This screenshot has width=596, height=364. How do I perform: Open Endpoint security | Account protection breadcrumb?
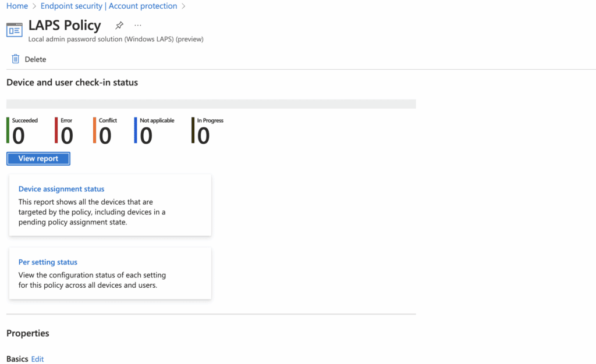108,6
